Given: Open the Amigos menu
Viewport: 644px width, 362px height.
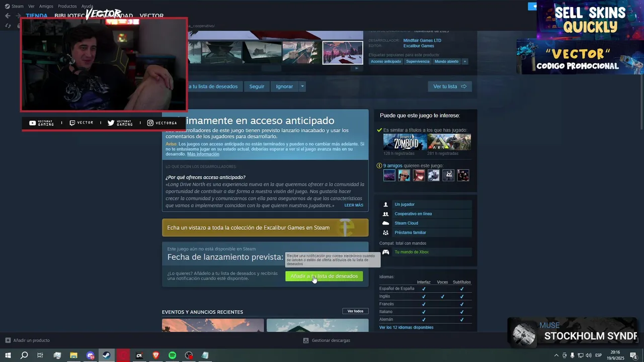Looking at the screenshot, I should point(46,6).
